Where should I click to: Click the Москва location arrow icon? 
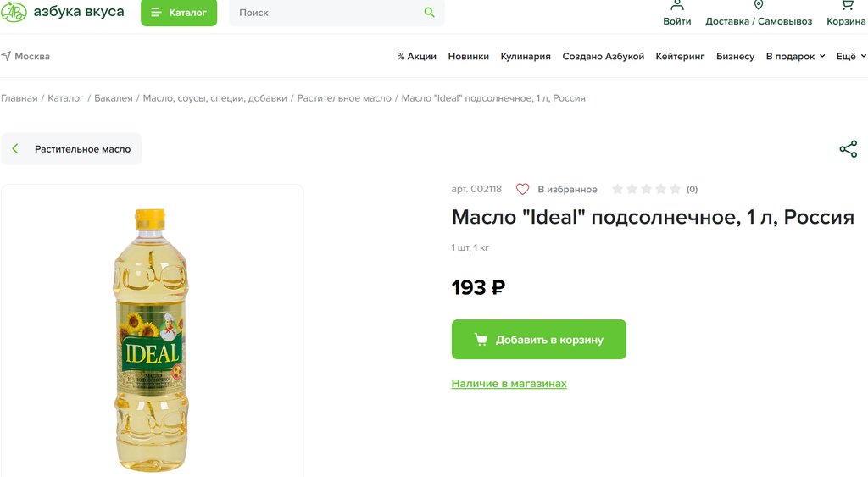pyautogui.click(x=6, y=56)
